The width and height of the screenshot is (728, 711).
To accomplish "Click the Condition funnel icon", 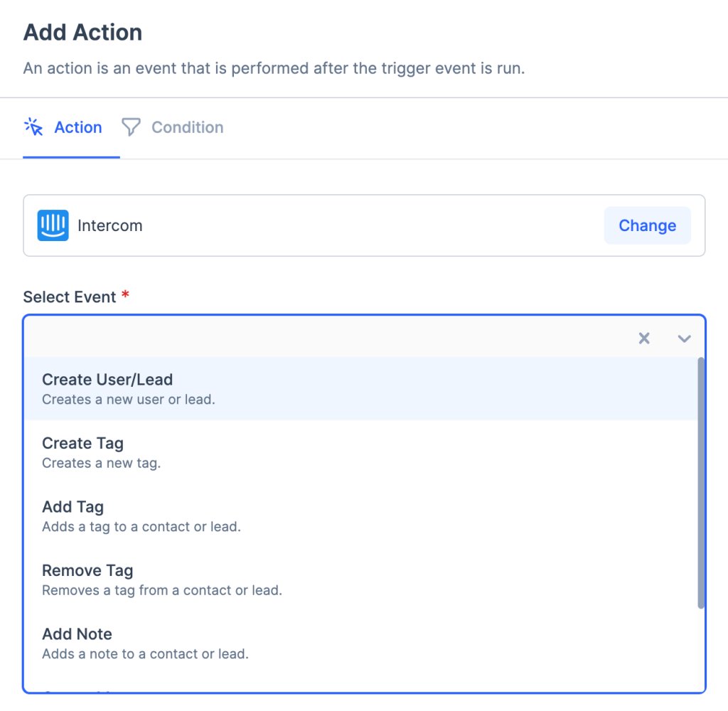I will point(131,127).
